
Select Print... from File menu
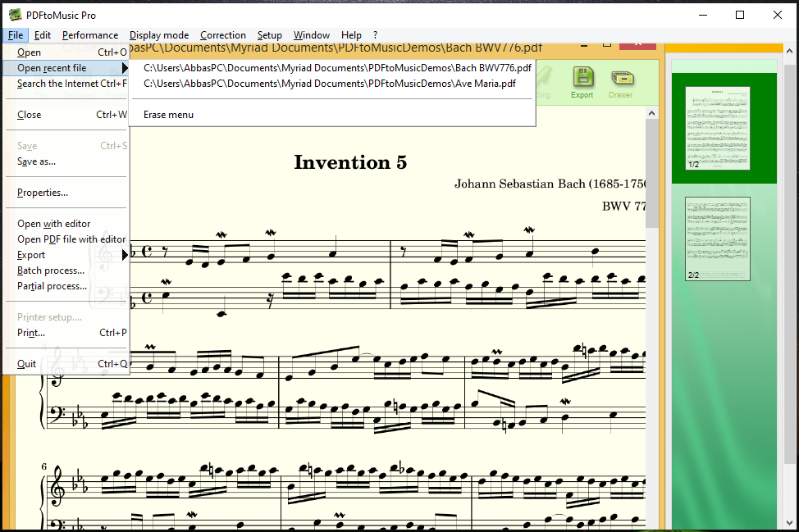[x=66, y=333]
